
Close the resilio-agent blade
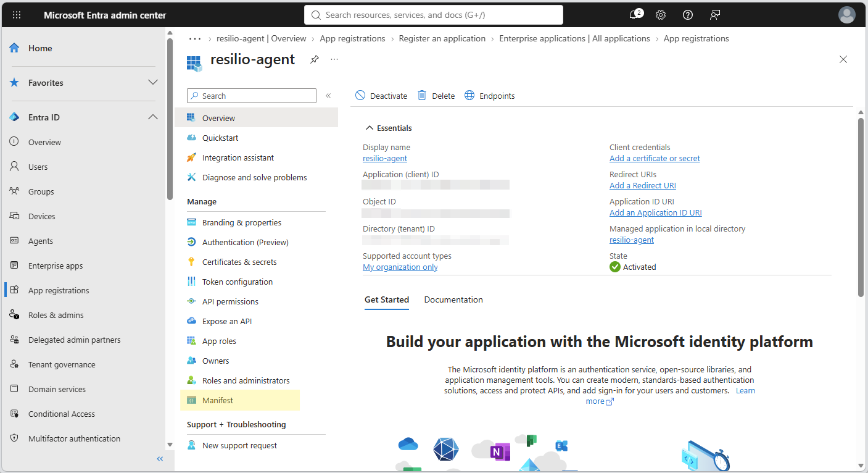[843, 59]
